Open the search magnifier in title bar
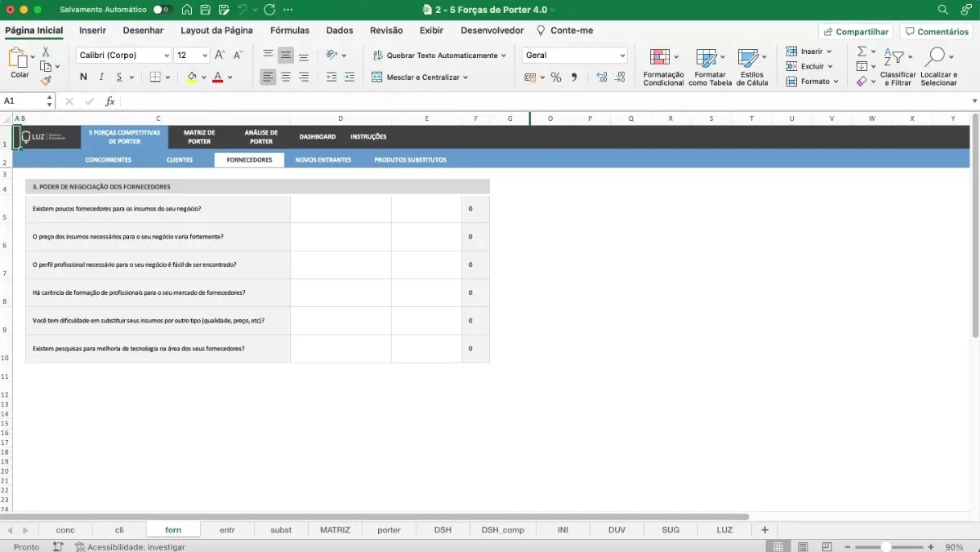980x552 pixels. 943,10
